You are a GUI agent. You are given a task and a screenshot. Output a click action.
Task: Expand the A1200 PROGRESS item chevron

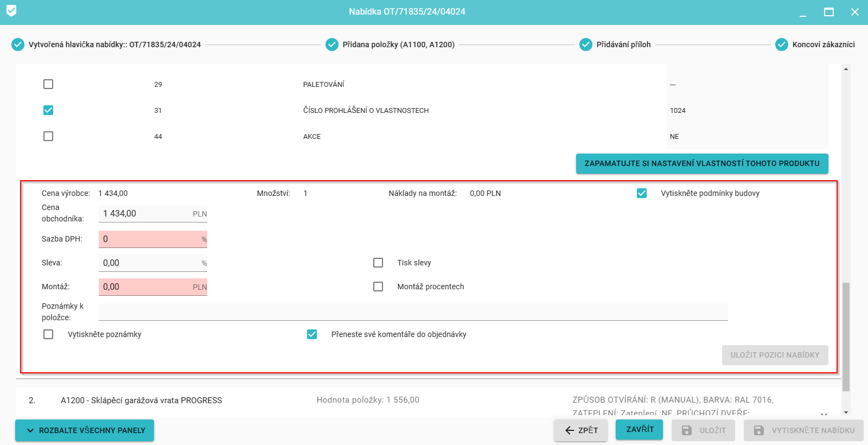[824, 414]
